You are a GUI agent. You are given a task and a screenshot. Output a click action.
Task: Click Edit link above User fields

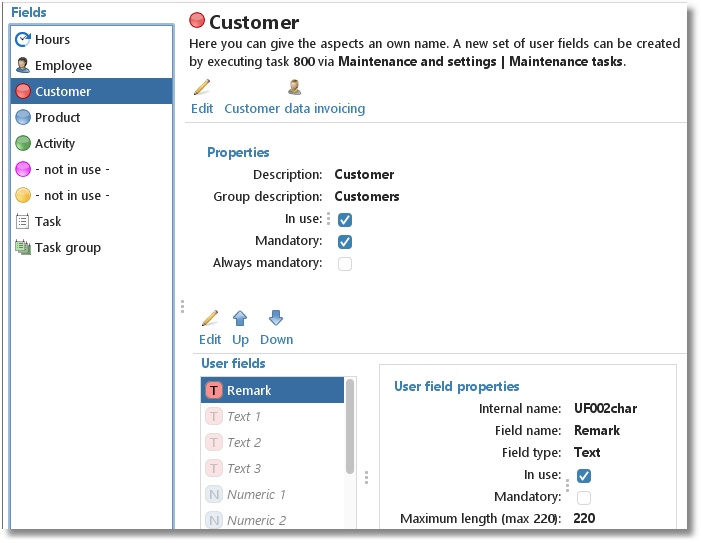point(210,340)
